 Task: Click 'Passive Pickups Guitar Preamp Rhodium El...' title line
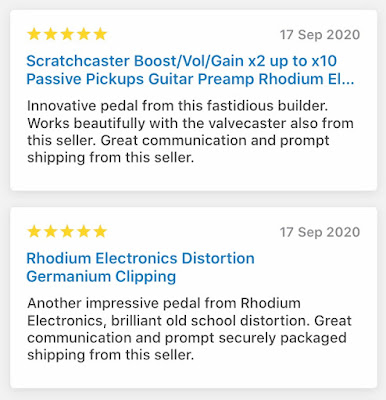(x=190, y=79)
